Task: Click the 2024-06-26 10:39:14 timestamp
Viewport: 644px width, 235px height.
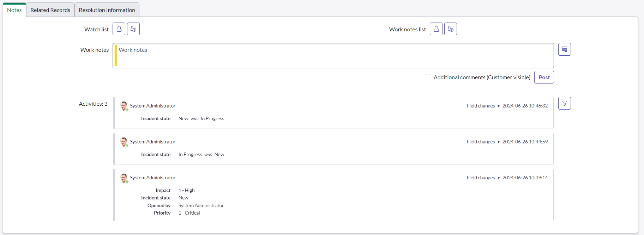Action: click(525, 178)
